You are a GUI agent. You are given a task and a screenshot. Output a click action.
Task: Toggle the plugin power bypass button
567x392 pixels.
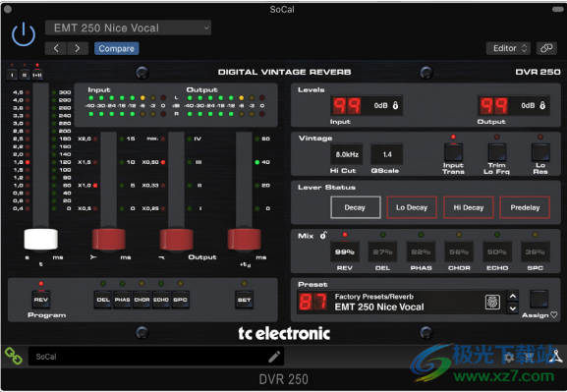[x=24, y=34]
